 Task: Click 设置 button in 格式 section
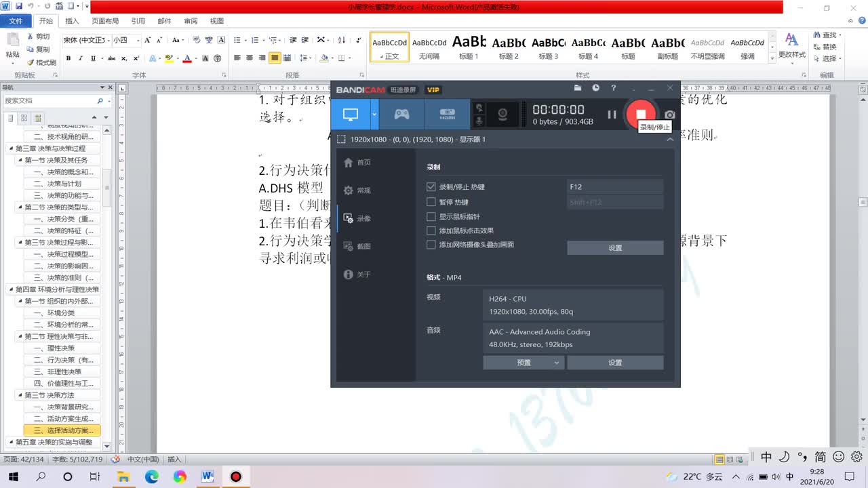click(x=615, y=363)
